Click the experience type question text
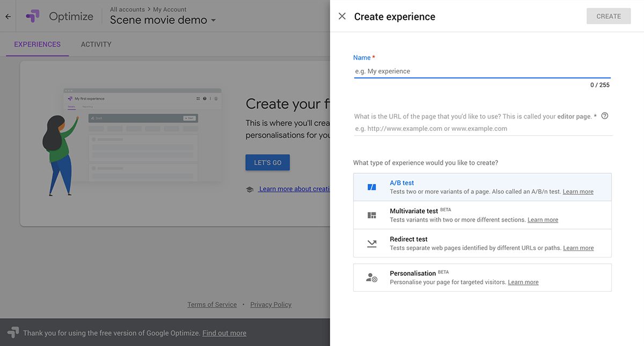Viewport: 644px width, 346px height. pos(426,163)
